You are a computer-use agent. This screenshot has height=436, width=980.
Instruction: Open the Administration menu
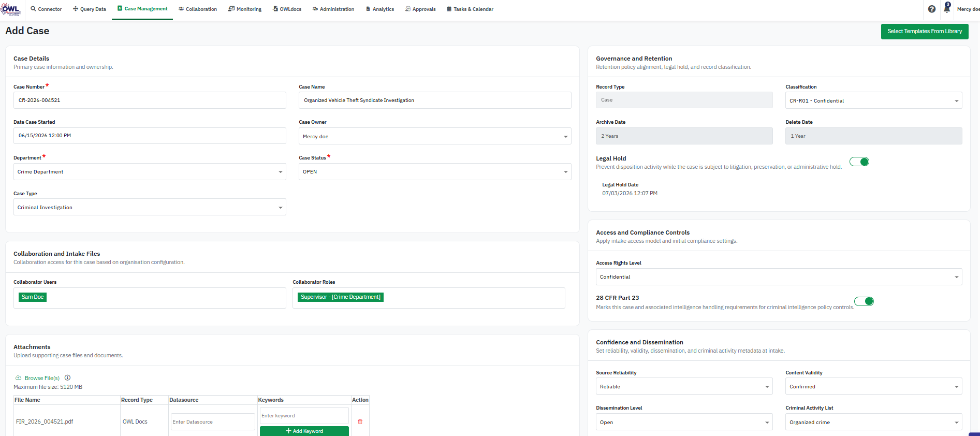click(x=333, y=9)
